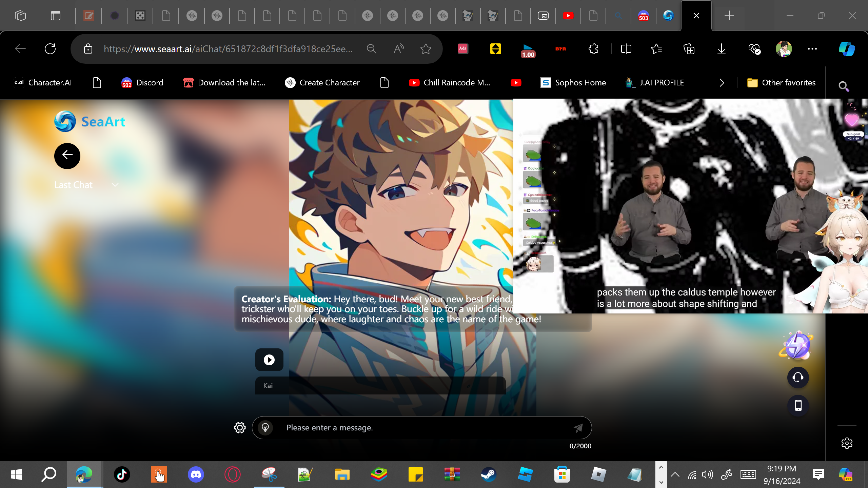Click the browser back arrow
The width and height of the screenshot is (868, 488).
click(20, 49)
